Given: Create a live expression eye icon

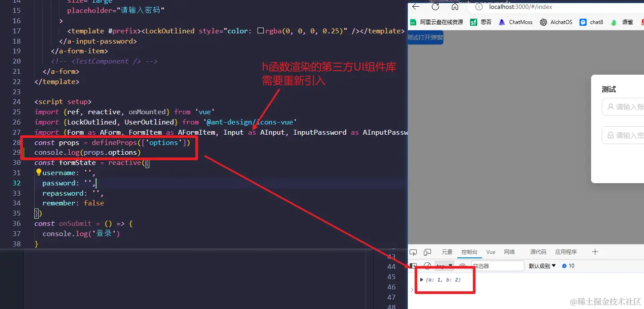Looking at the screenshot, I should (x=463, y=266).
